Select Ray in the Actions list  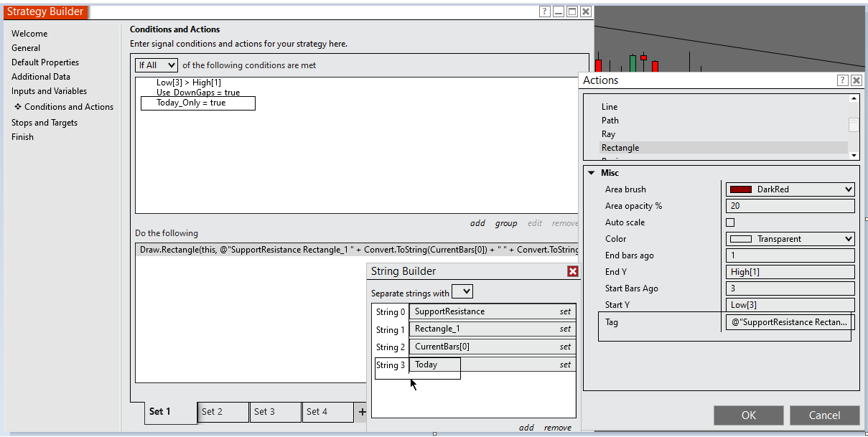pos(609,134)
